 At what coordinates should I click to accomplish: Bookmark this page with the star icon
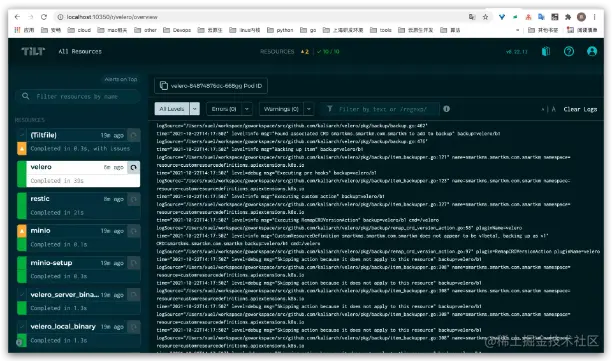(x=485, y=17)
